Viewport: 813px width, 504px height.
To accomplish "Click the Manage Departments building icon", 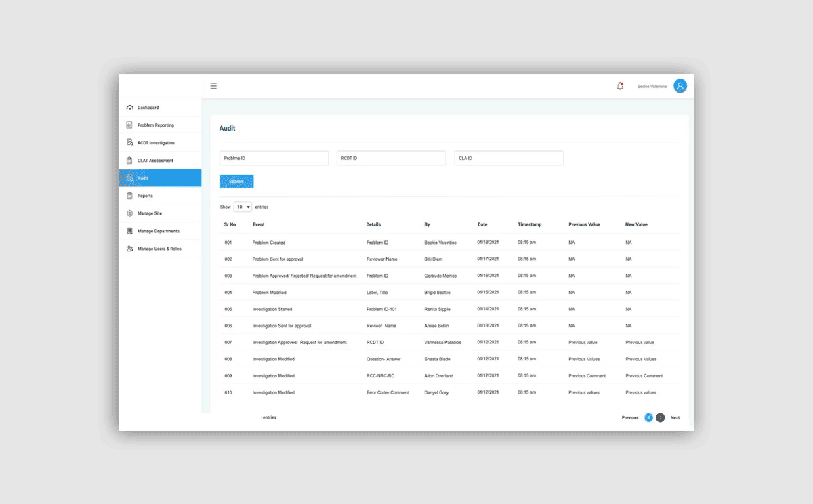I will tap(129, 231).
